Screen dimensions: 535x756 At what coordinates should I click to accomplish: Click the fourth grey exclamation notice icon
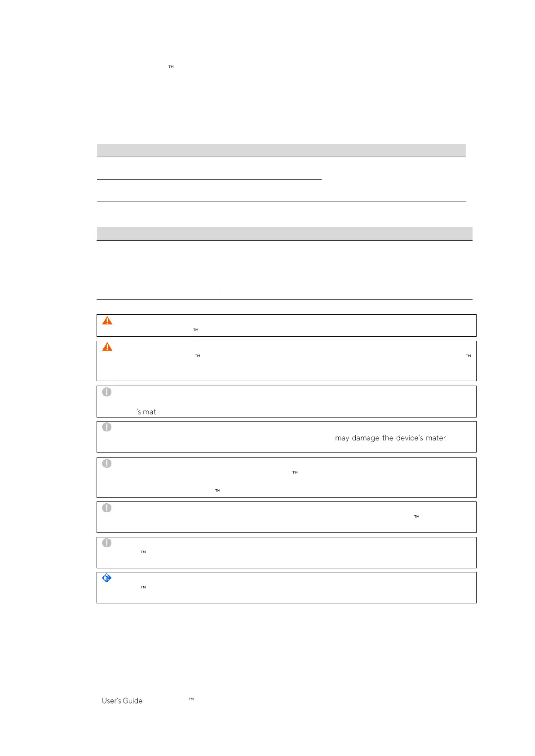[107, 508]
